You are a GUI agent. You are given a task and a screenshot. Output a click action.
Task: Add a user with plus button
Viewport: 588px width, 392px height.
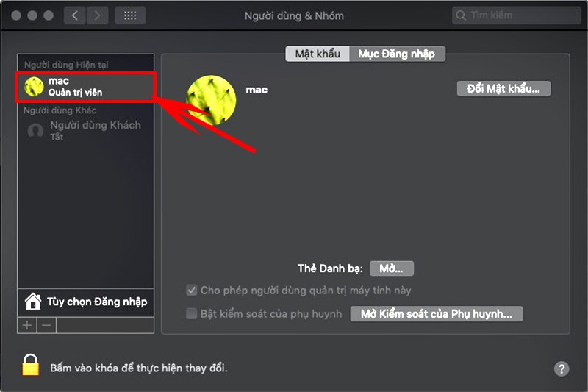(27, 325)
